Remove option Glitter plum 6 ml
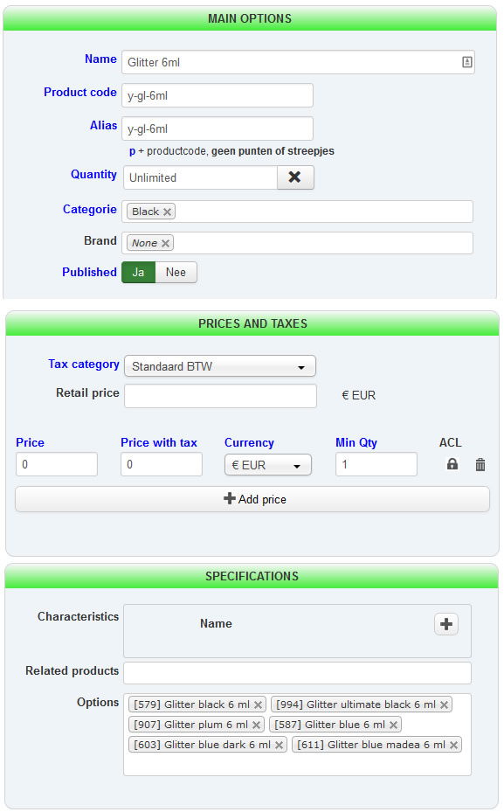The image size is (504, 812). (256, 725)
